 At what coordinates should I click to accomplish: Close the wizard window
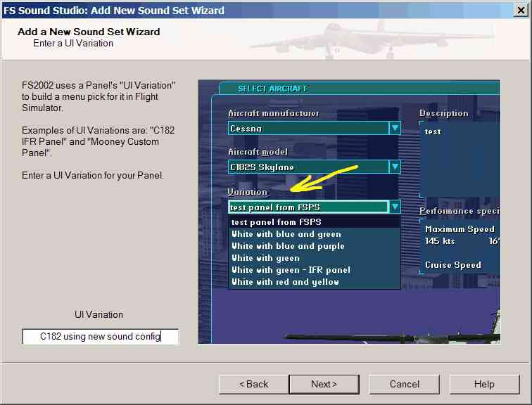point(521,10)
